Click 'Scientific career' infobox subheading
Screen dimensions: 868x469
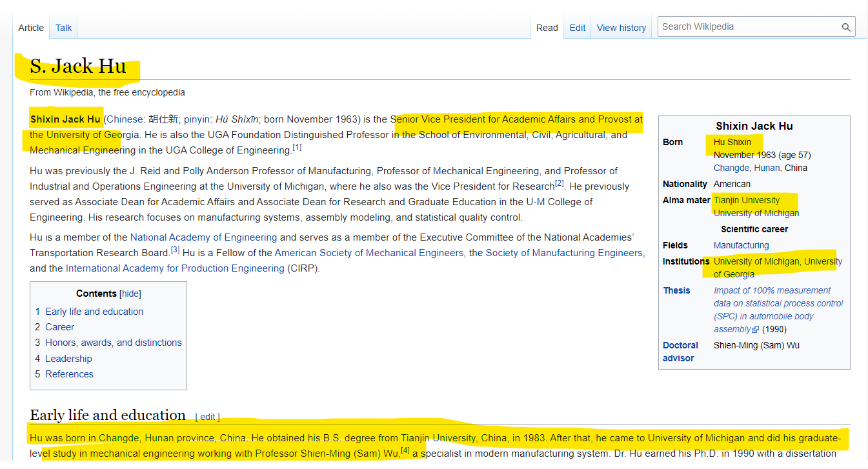pos(754,229)
